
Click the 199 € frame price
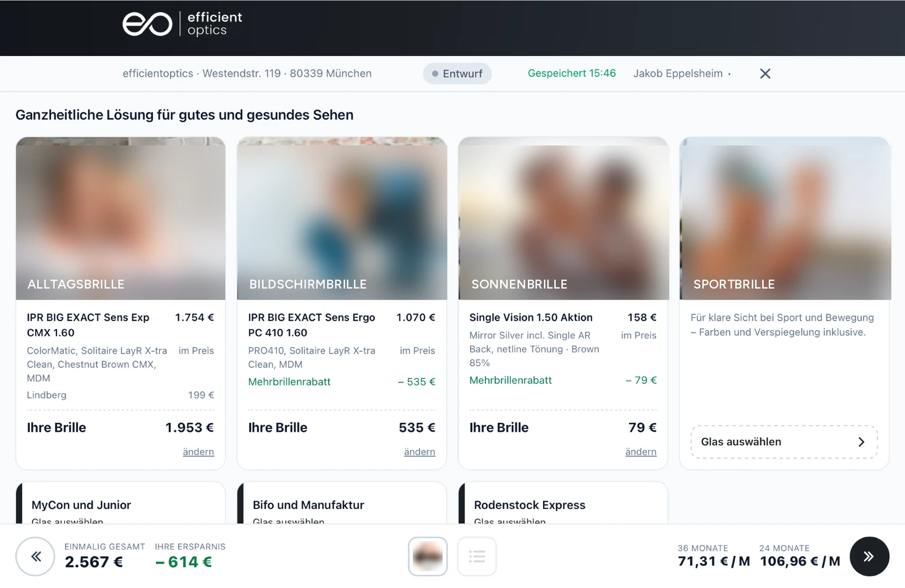[201, 395]
